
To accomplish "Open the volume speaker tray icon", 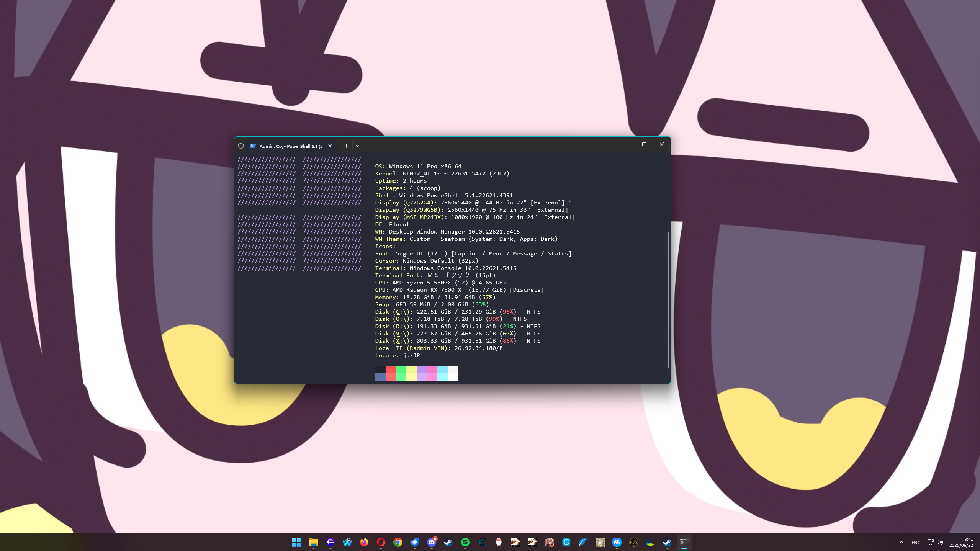I will tap(940, 542).
